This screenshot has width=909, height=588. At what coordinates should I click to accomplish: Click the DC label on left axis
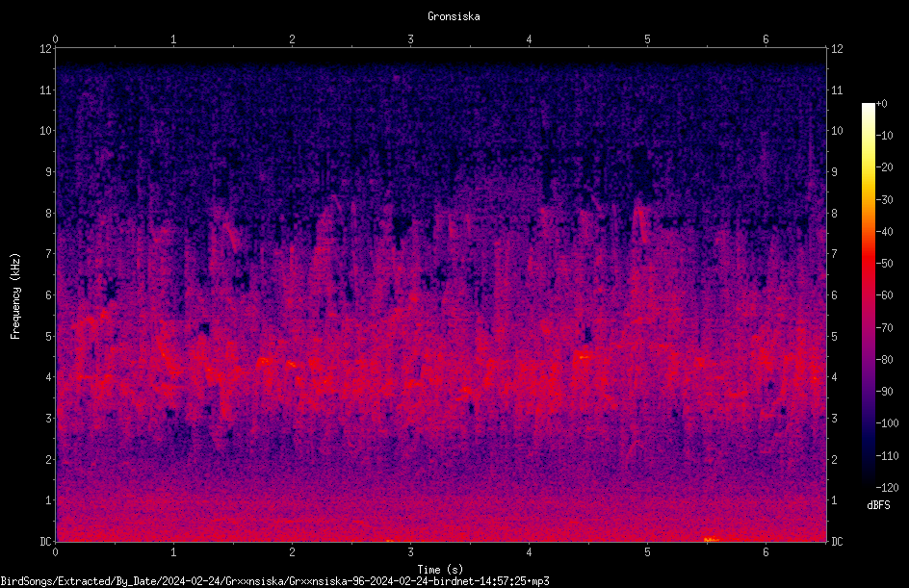point(46,541)
